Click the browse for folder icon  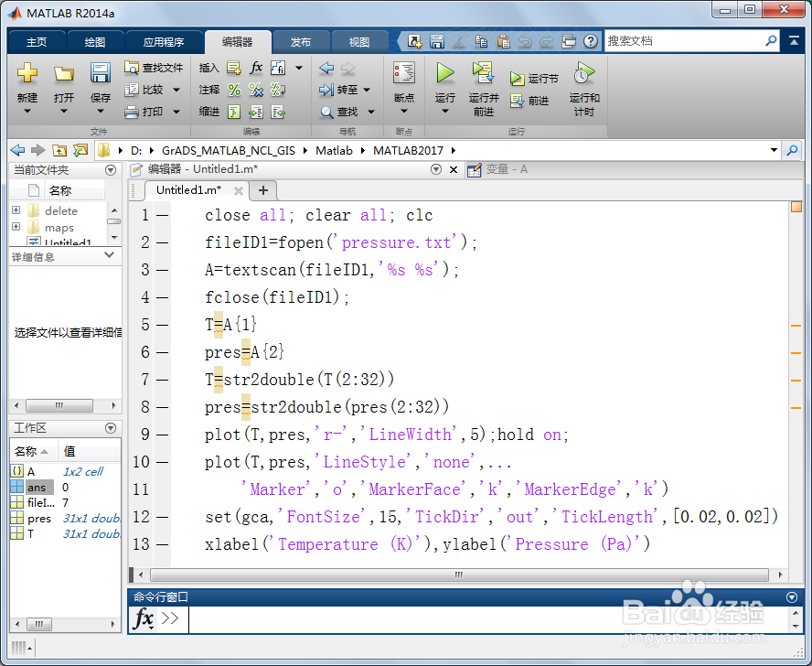pyautogui.click(x=80, y=150)
